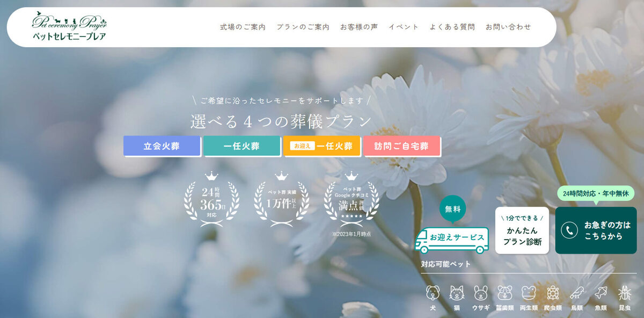Choose the 訪問ご自宅葬 plan button

(401, 146)
